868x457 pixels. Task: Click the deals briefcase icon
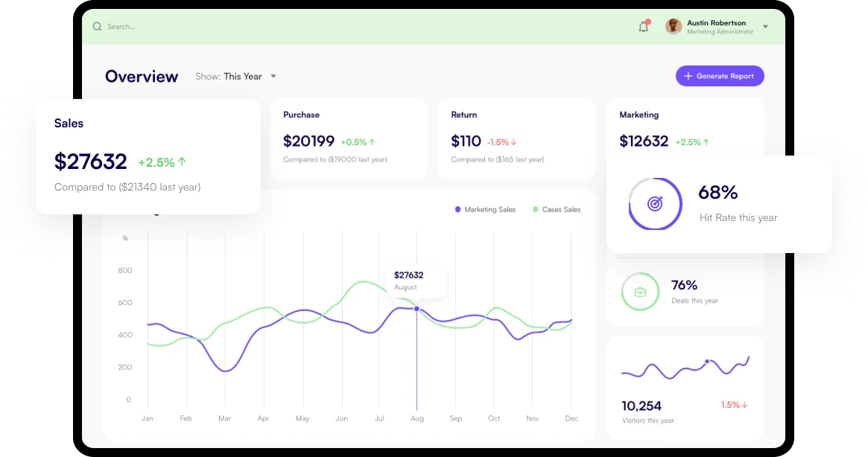(x=640, y=292)
